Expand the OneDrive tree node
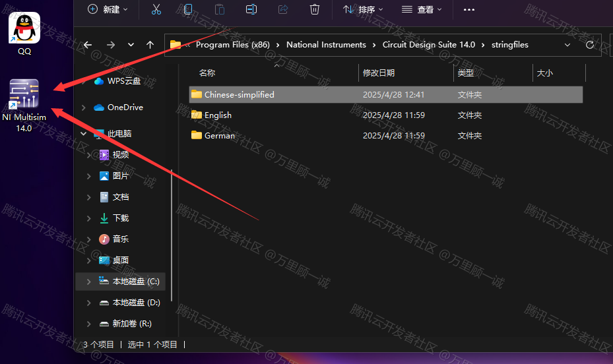Screen dimensions: 613x364 [83, 107]
